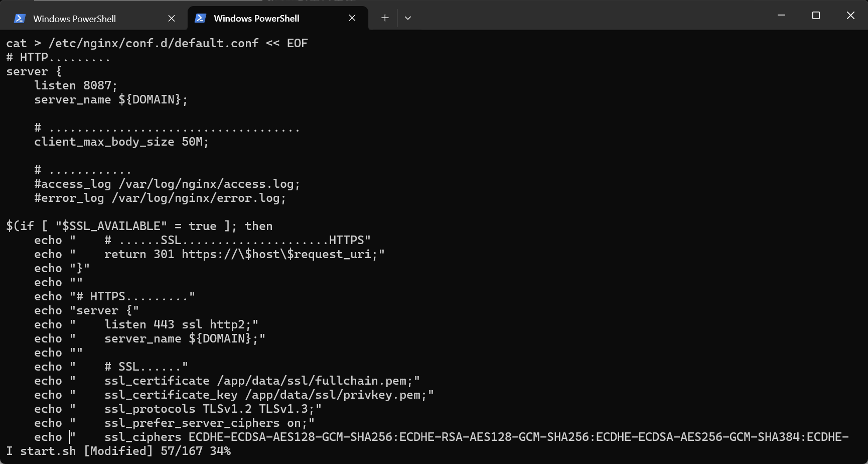Click the 'server_name ${DOMAIN};' line

tap(110, 99)
